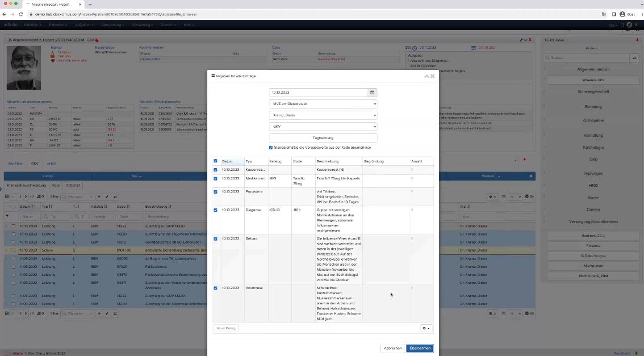Click the Schwangerschaft category in 1 Click Doku

(x=593, y=91)
